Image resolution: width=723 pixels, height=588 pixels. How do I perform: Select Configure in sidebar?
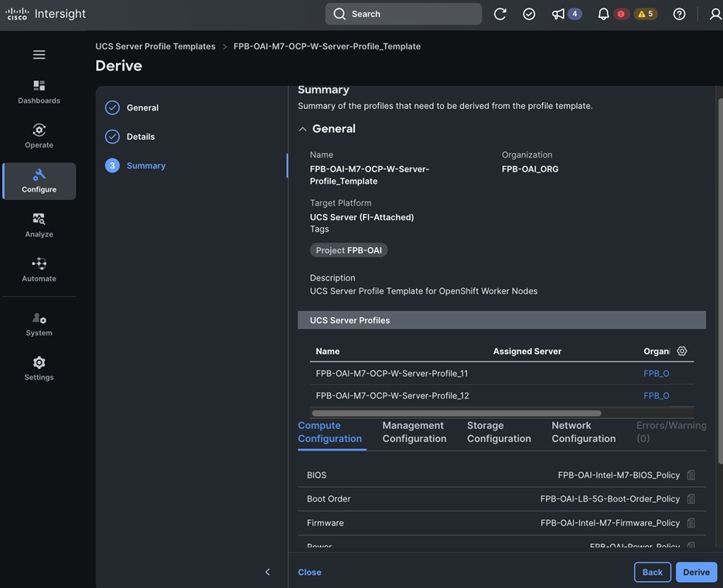pos(39,181)
